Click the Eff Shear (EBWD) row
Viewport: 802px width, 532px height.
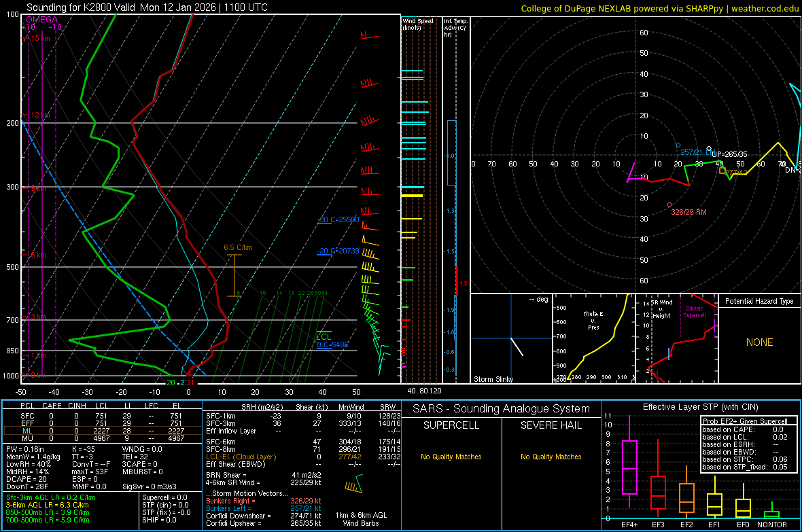coord(303,465)
